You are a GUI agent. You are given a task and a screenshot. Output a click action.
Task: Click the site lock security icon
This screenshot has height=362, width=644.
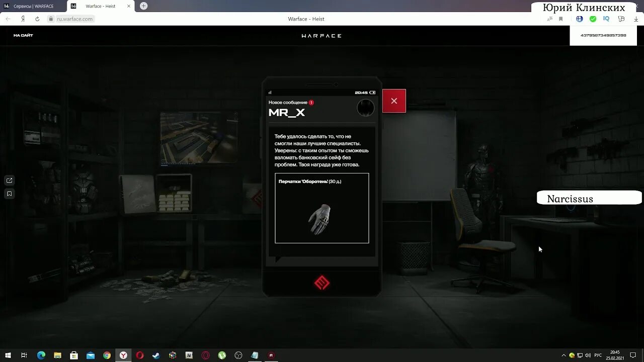pos(51,19)
